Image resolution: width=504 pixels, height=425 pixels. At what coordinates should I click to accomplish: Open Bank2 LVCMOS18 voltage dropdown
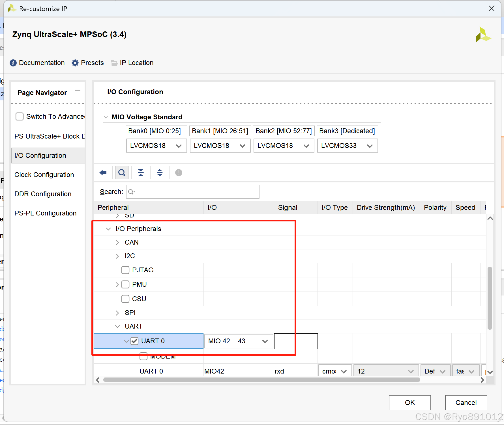[x=284, y=146]
